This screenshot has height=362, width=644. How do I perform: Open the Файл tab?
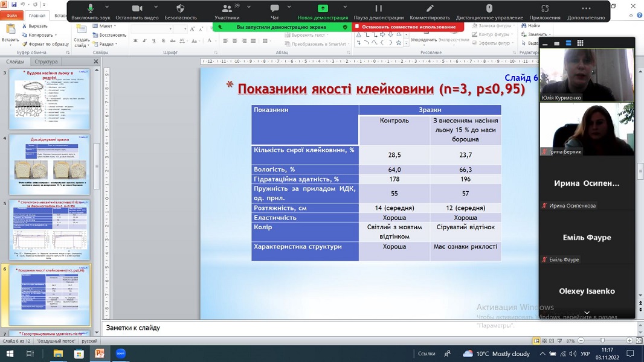point(12,15)
